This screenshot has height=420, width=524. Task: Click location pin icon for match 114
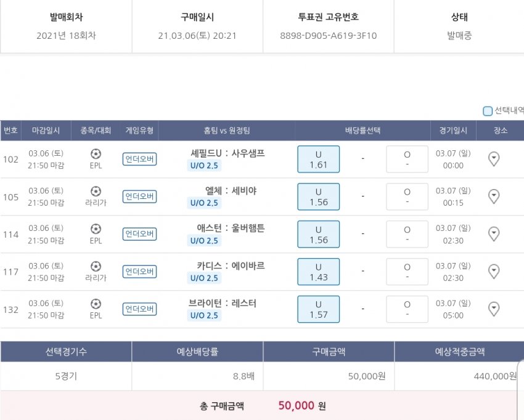[x=493, y=234]
